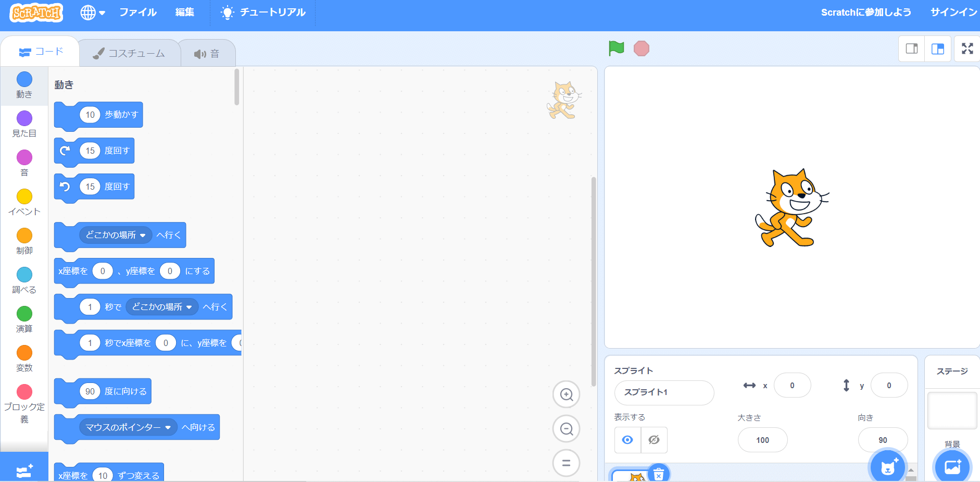Screen dimensions: 980x482
Task: Stop the project with red stop button
Action: coord(642,48)
